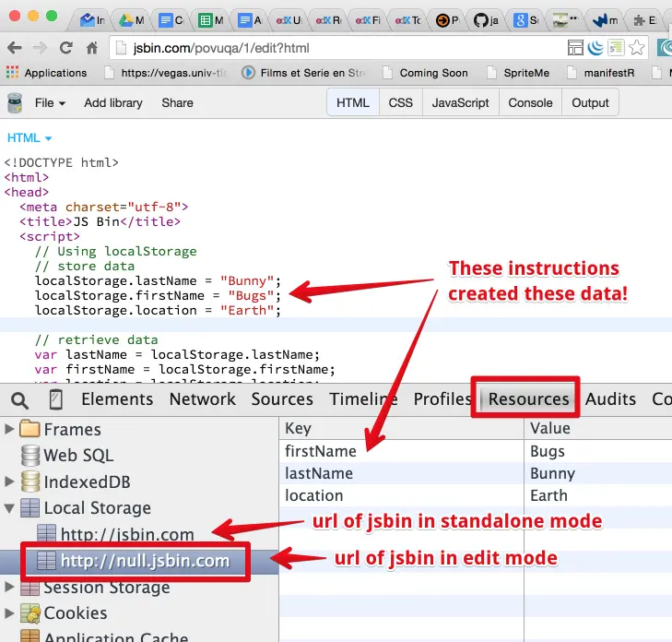672x642 pixels.
Task: Collapse the Local Storage tree node
Action: (x=9, y=508)
